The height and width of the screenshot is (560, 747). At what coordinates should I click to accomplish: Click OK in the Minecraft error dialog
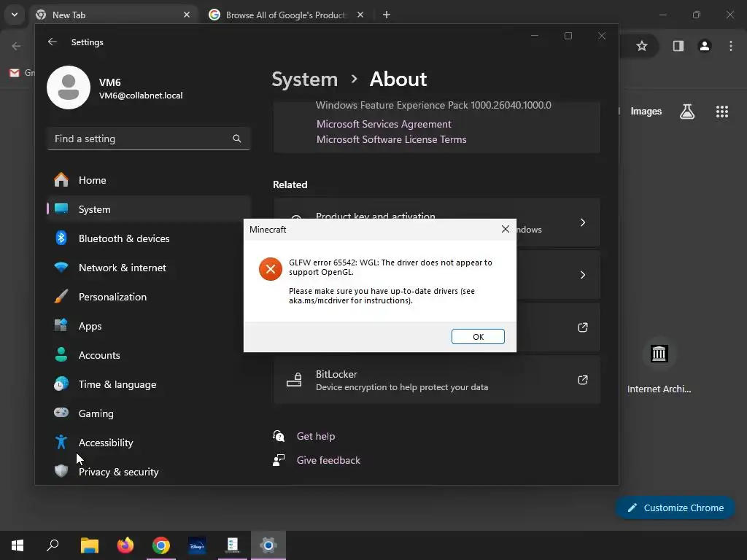click(x=478, y=337)
